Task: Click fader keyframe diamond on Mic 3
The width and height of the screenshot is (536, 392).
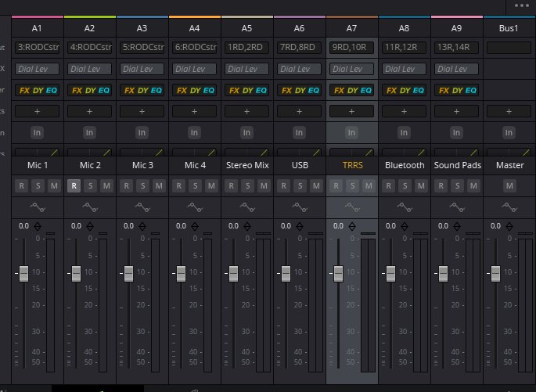Action: tap(142, 226)
